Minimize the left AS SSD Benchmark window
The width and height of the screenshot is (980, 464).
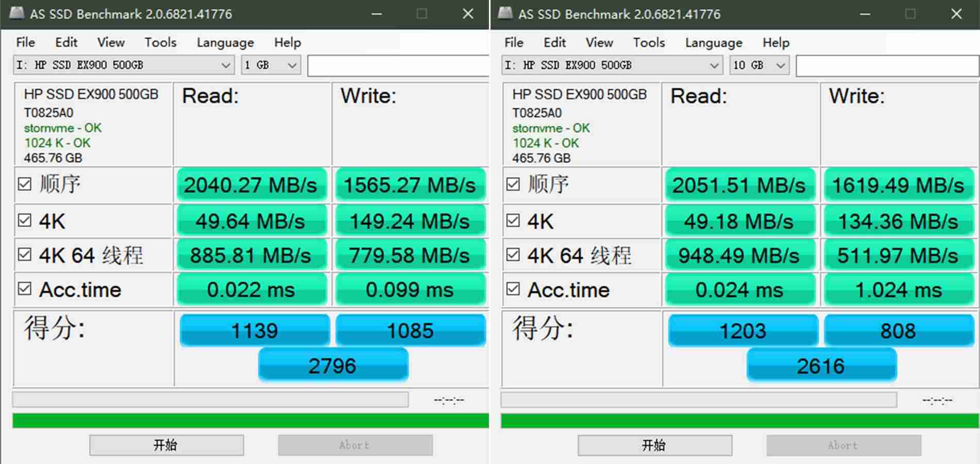(377, 14)
